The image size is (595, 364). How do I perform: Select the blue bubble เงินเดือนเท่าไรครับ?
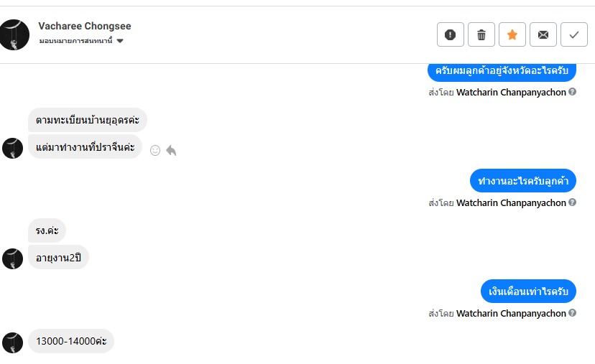click(x=528, y=291)
